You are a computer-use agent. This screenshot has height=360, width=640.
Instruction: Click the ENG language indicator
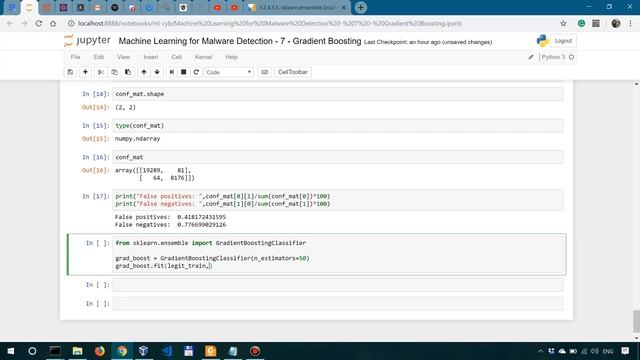click(x=608, y=351)
